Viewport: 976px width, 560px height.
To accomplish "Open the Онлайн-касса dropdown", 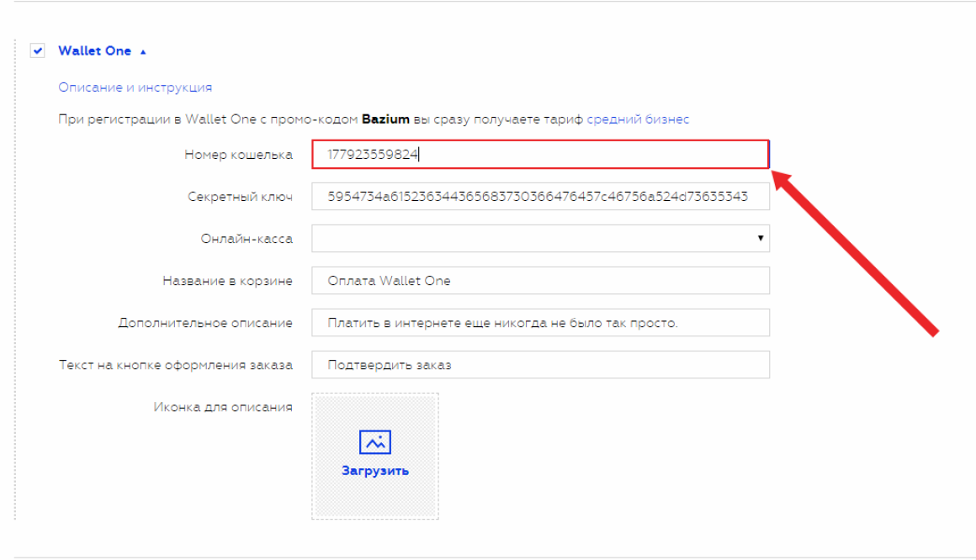I will pos(540,238).
